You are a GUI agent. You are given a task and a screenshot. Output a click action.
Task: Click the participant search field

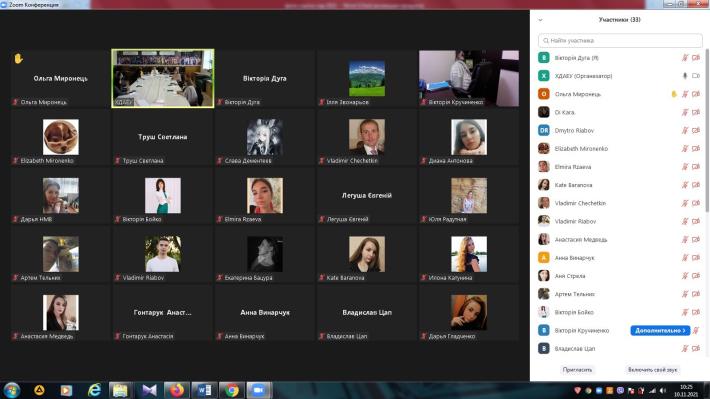tap(620, 41)
